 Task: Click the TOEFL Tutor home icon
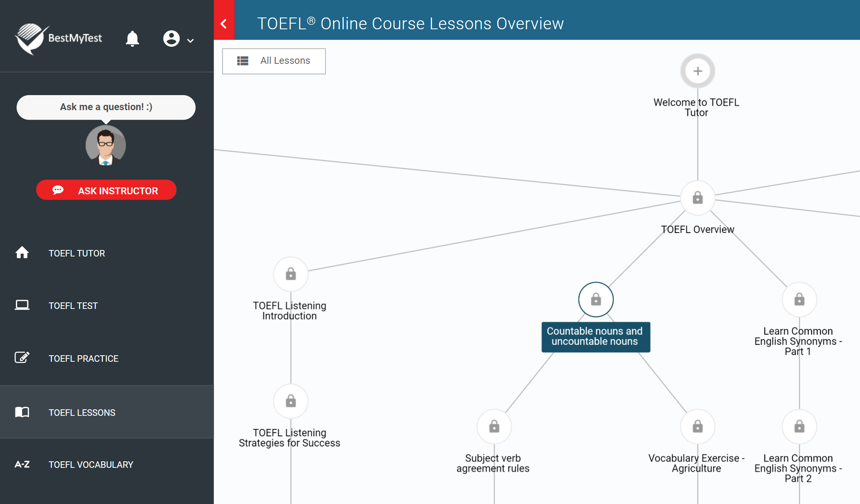(22, 252)
